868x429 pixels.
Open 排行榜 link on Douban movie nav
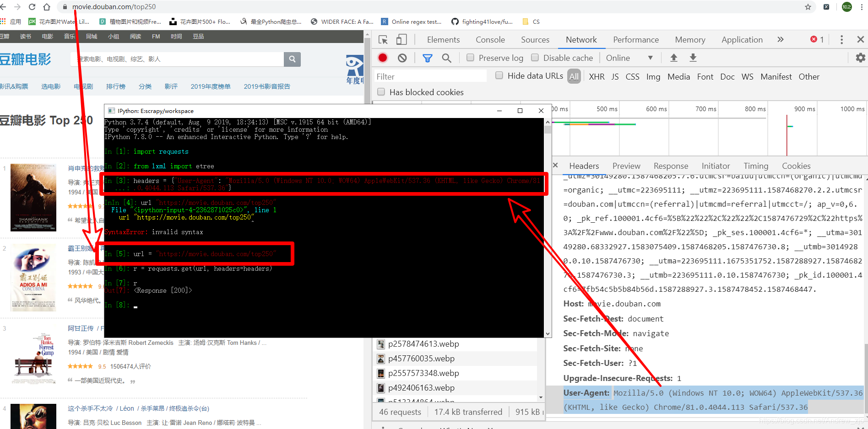116,86
